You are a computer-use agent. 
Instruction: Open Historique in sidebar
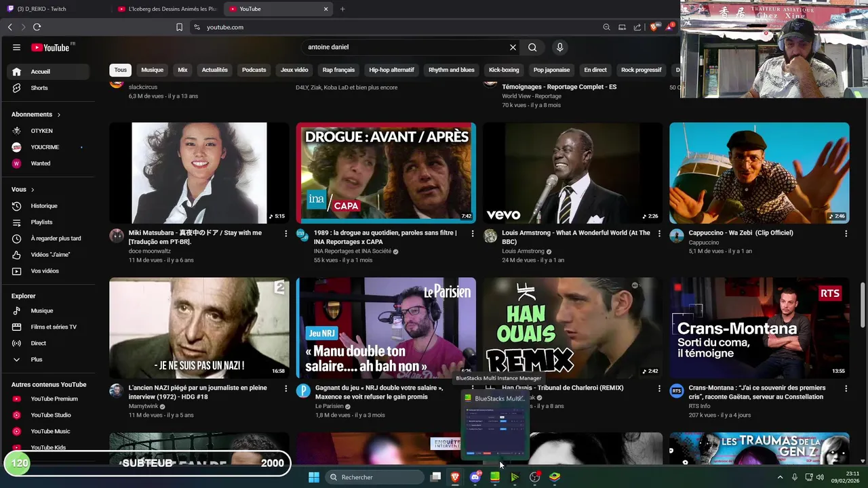47,206
